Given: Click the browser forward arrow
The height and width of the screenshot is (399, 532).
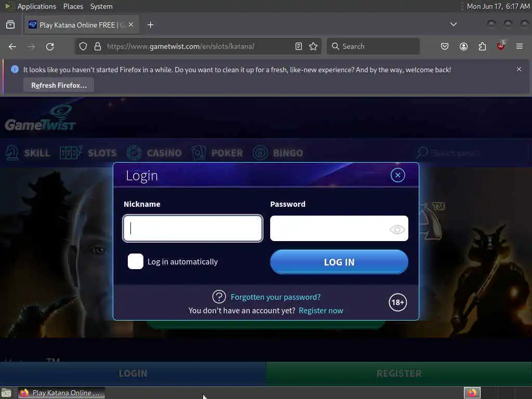Looking at the screenshot, I should coord(31,46).
